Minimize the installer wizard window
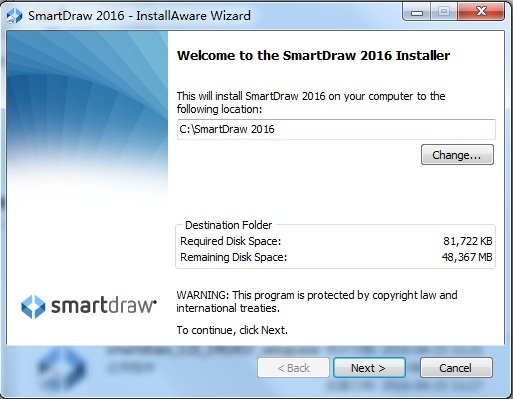The height and width of the screenshot is (399, 513). point(417,12)
